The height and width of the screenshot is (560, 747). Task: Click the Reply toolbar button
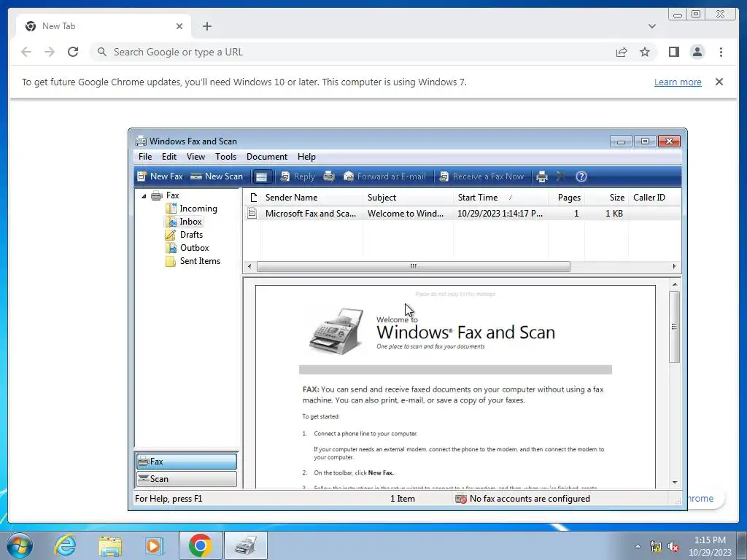(298, 176)
